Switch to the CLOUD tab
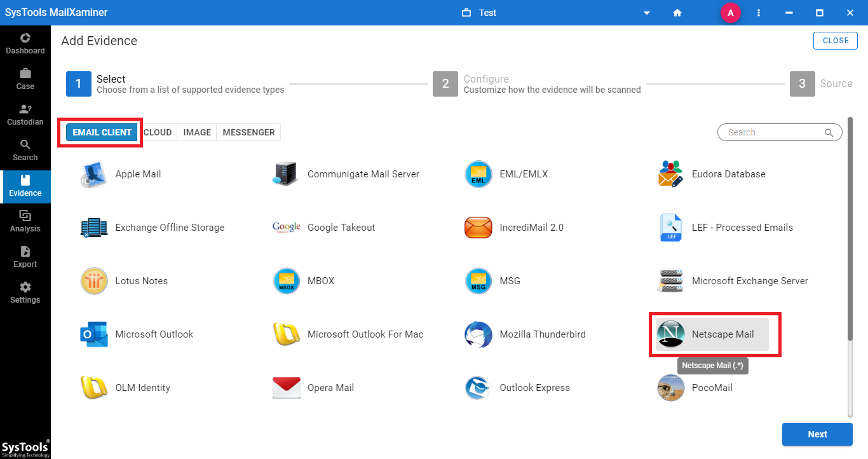Image resolution: width=868 pixels, height=459 pixels. (158, 132)
